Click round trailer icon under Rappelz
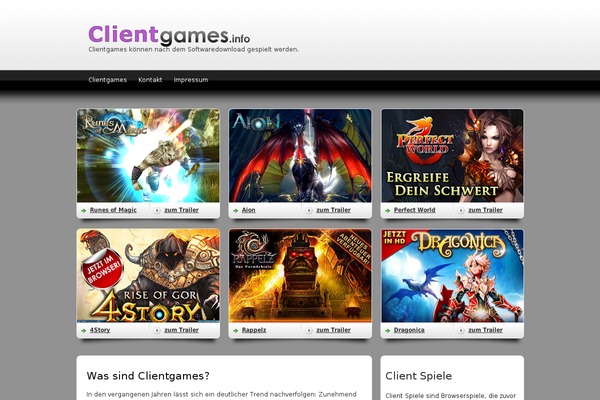Screen dimensions: 600x400 coord(309,330)
